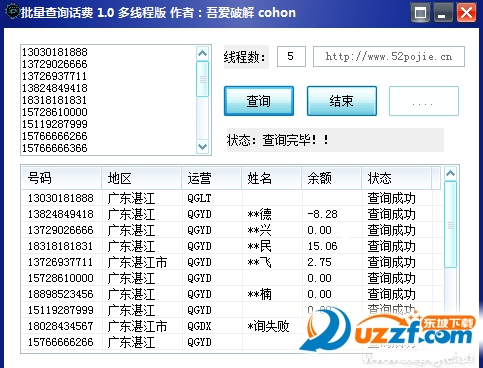Focus the 线程数 thread count field
This screenshot has width=483, height=368.
point(291,56)
